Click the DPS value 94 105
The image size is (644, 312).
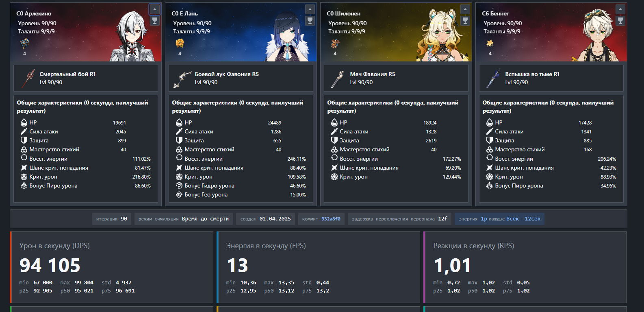click(x=50, y=266)
